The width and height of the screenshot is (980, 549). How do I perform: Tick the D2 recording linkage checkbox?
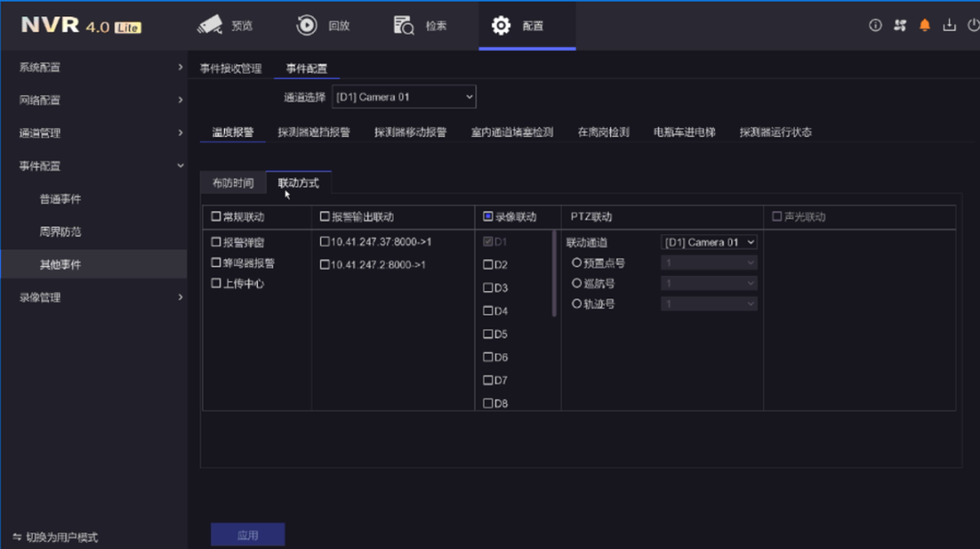click(488, 265)
